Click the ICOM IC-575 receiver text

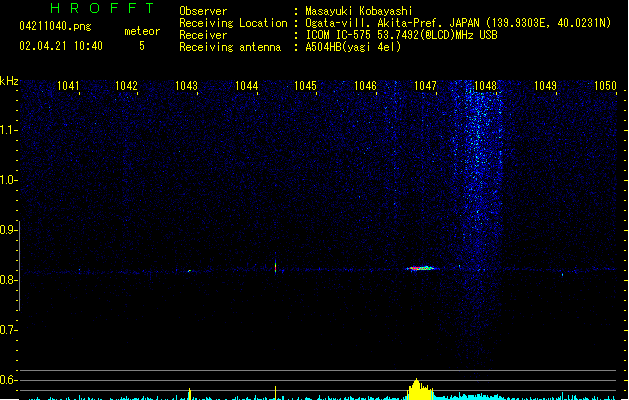pyautogui.click(x=401, y=35)
